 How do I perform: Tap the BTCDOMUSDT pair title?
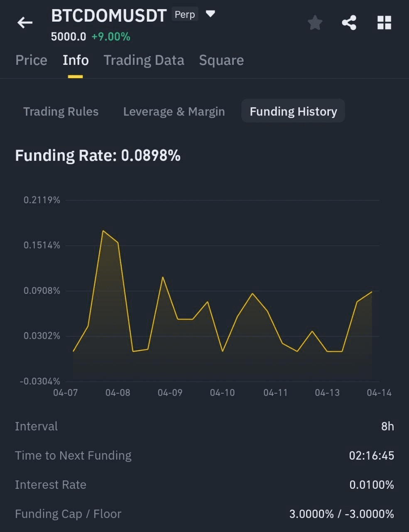(109, 16)
